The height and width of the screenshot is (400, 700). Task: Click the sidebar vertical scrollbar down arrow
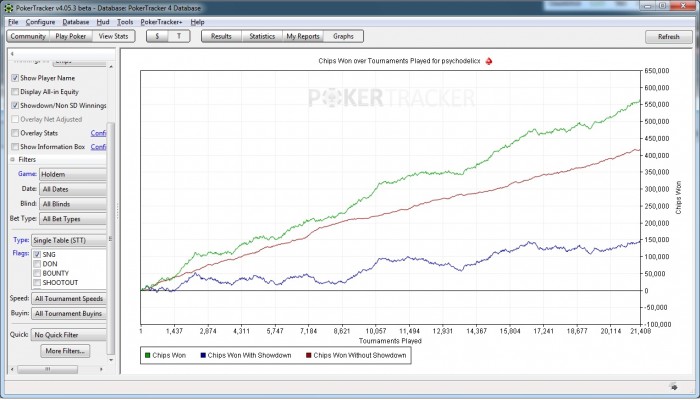click(111, 360)
